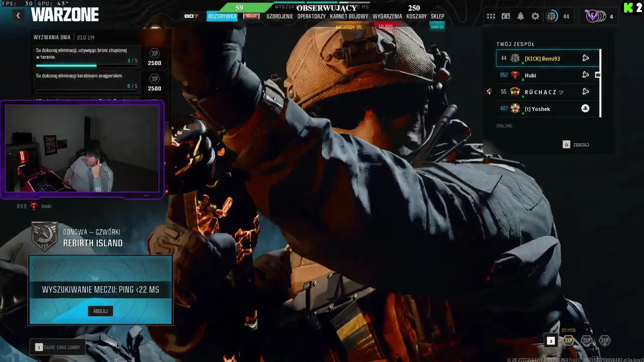Click the '38 MIN' token timer text
The height and width of the screenshot is (362, 644).
[568, 330]
